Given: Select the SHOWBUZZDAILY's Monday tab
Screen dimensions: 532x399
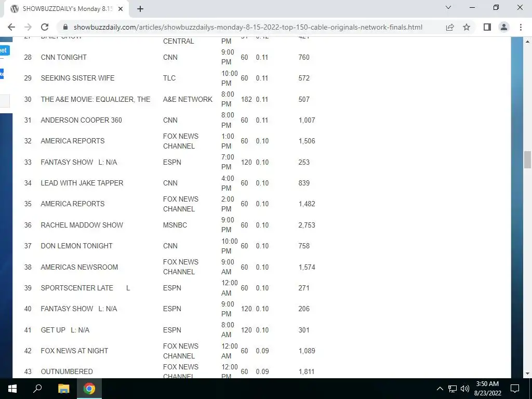Looking at the screenshot, I should [x=67, y=9].
